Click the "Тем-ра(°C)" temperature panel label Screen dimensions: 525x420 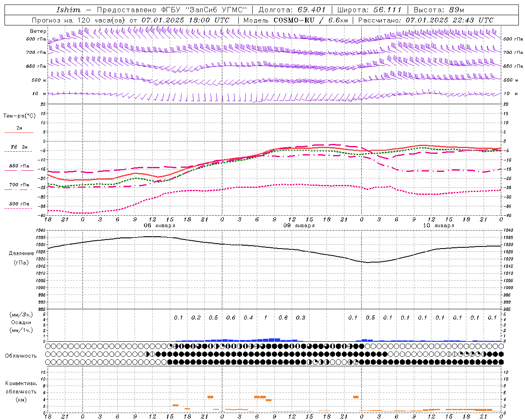point(19,116)
